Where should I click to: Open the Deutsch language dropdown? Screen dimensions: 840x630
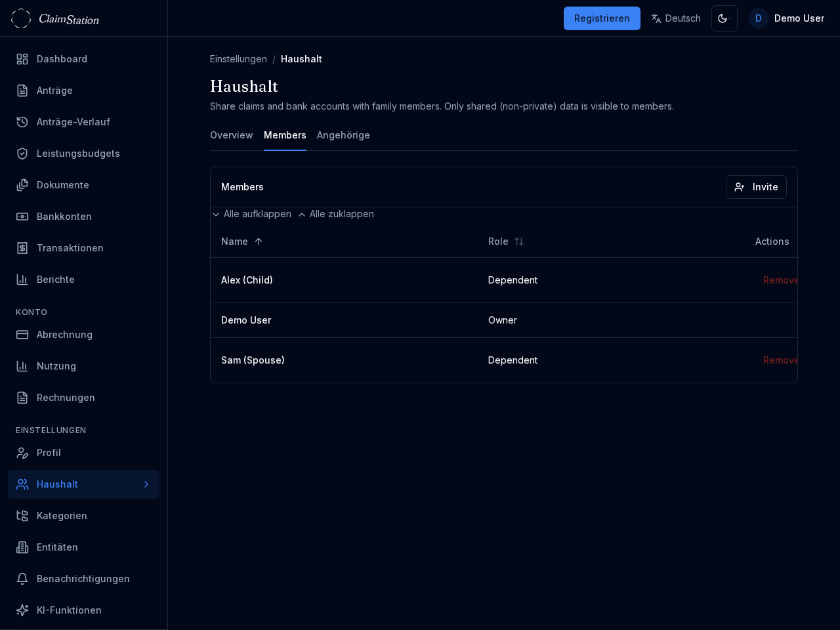pos(676,18)
